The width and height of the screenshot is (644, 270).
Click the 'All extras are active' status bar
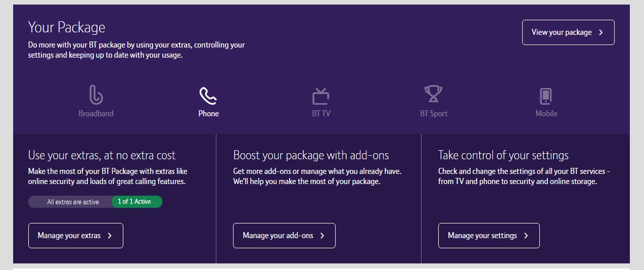coord(72,202)
